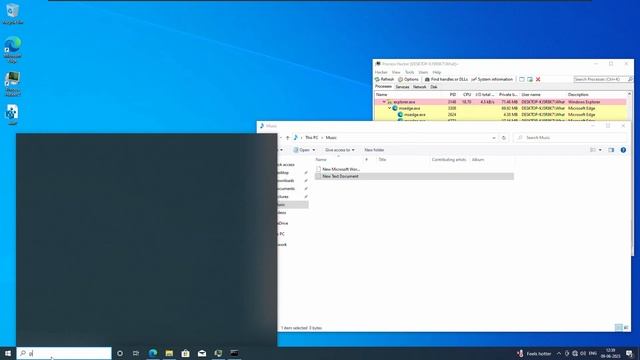Expand the address bar history dropdown
640x360 pixels.
493,138
